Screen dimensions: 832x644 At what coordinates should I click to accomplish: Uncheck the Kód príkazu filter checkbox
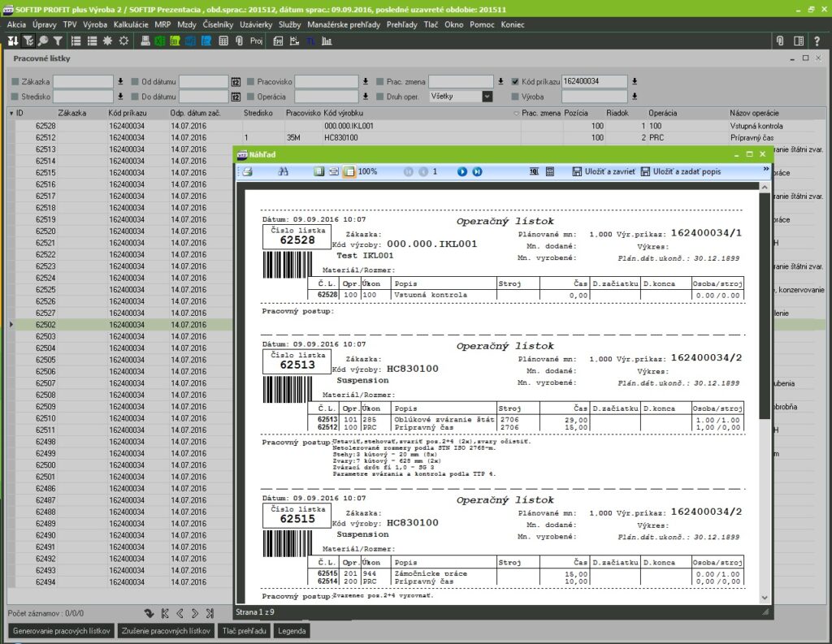(515, 81)
